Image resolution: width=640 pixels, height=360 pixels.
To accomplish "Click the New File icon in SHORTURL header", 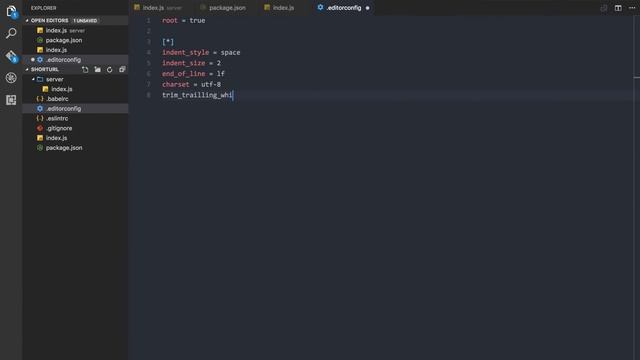I will pos(85,69).
